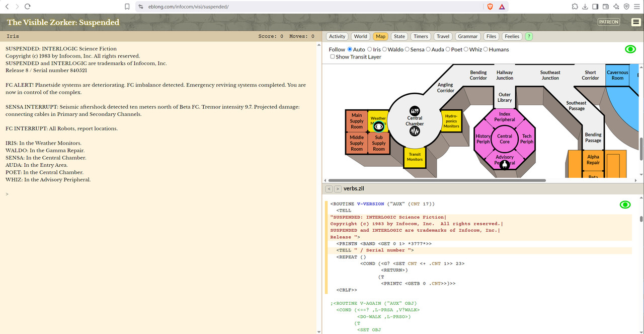644x334 pixels.
Task: Click the browser back arrow
Action: pyautogui.click(x=7, y=7)
